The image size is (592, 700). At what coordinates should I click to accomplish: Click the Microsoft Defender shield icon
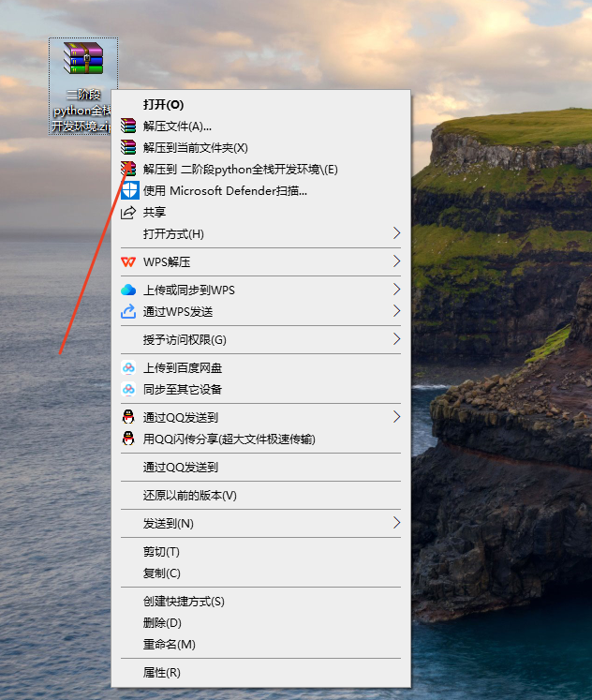pos(130,190)
